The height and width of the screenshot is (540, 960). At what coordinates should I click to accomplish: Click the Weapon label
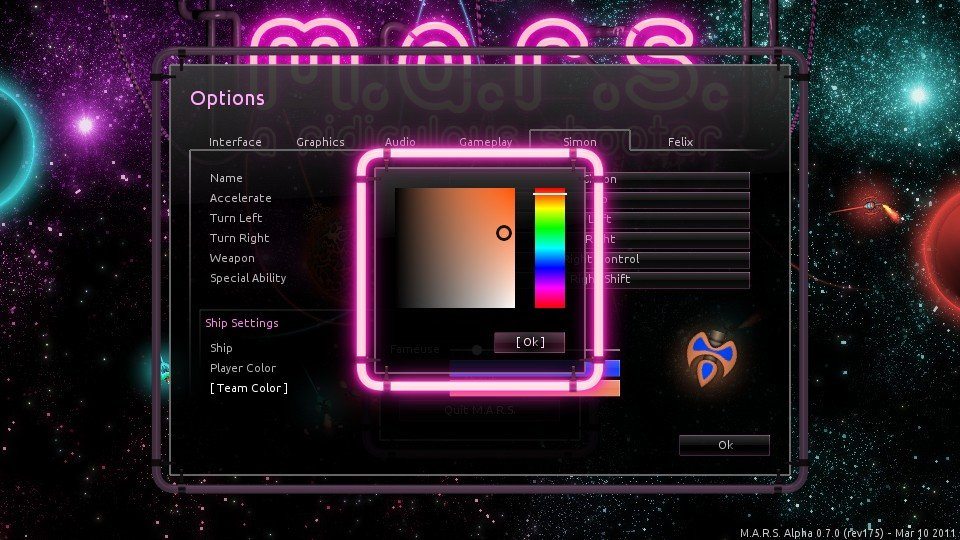[232, 258]
